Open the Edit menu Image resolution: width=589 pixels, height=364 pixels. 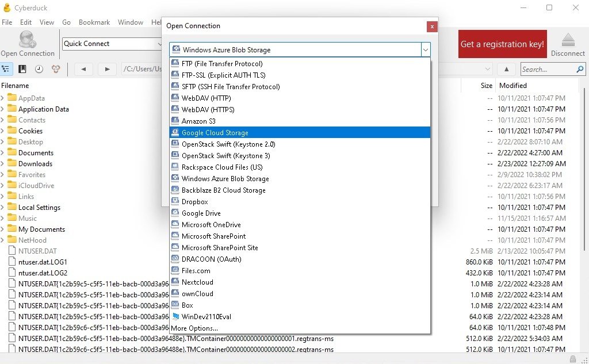[25, 22]
